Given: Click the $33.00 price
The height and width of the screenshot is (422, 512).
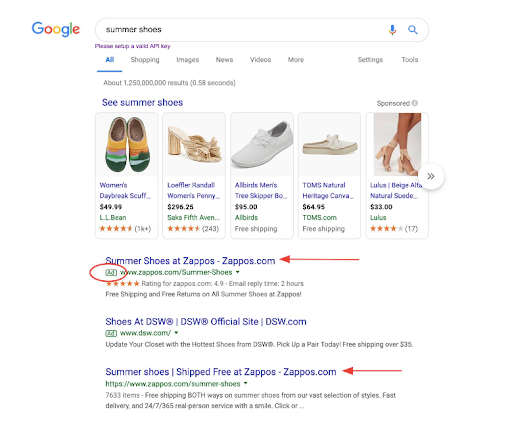Looking at the screenshot, I should click(x=381, y=207).
